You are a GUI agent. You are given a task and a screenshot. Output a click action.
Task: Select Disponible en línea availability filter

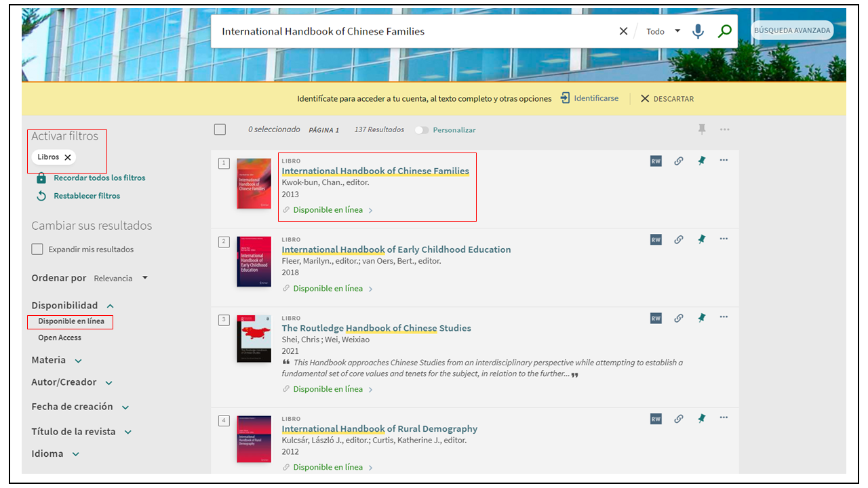pos(71,321)
